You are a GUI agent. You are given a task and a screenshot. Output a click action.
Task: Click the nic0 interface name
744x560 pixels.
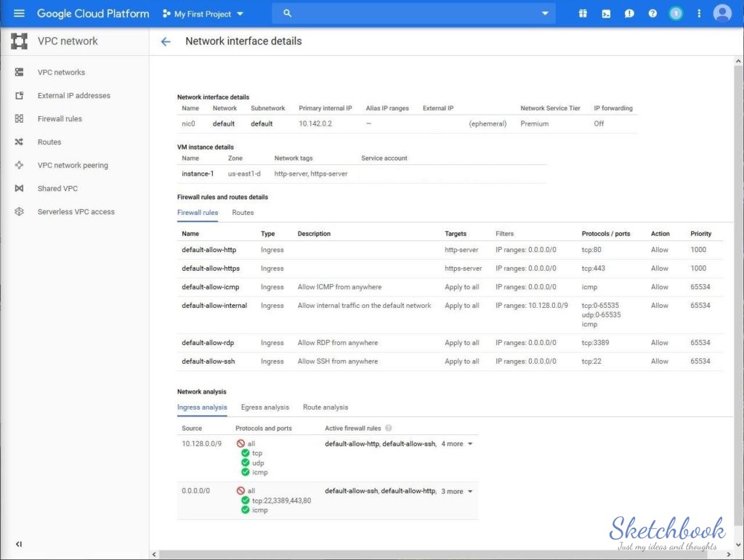click(x=188, y=123)
